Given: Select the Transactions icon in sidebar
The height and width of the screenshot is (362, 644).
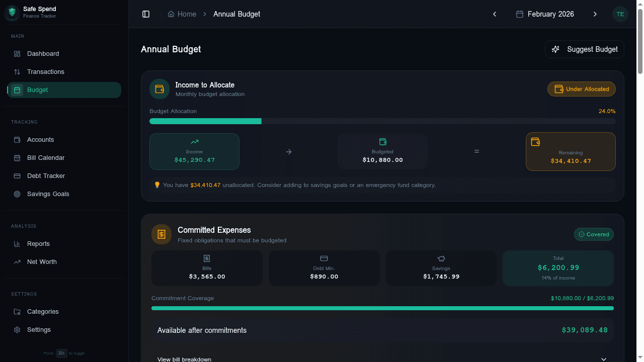Looking at the screenshot, I should click(x=17, y=71).
